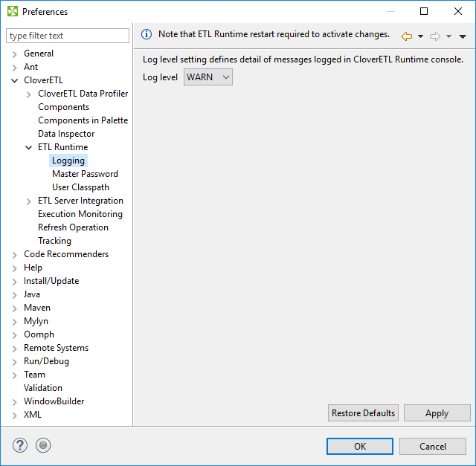Select Components in Palette item

coord(83,120)
